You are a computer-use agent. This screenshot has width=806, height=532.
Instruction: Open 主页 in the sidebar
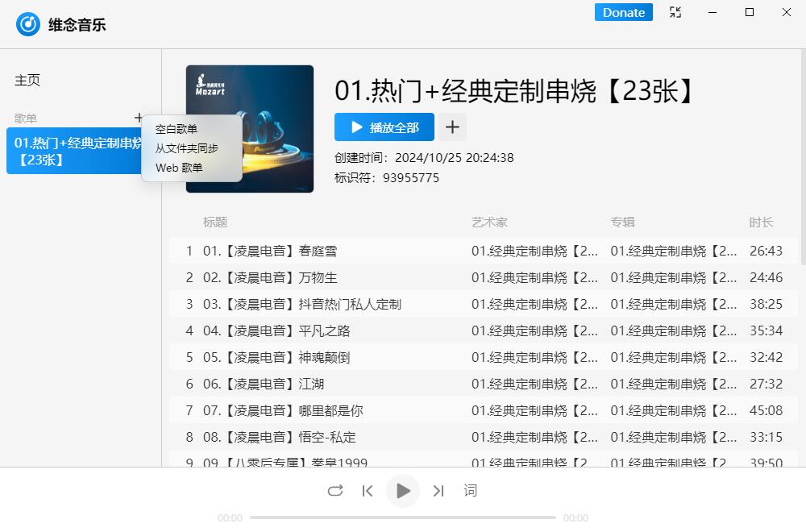[x=27, y=81]
